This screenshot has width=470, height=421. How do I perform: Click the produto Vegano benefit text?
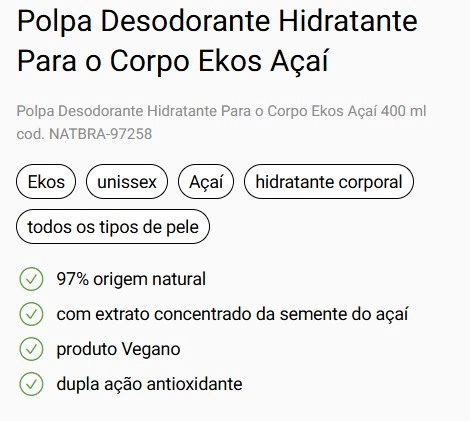(x=118, y=349)
